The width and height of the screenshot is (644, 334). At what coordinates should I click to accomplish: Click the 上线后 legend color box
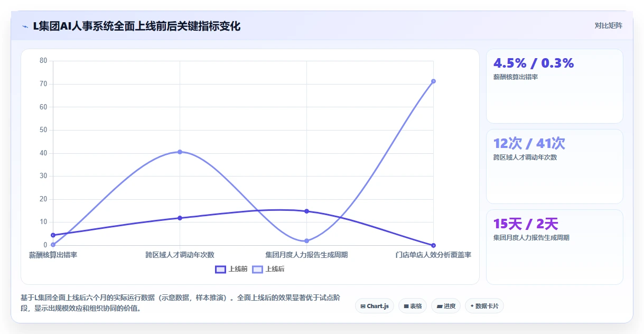257,269
